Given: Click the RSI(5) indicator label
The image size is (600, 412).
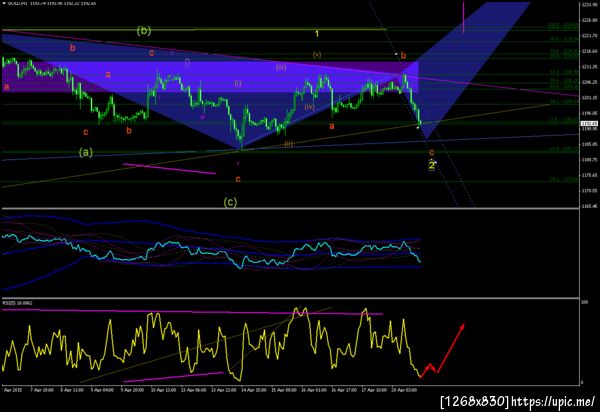Looking at the screenshot, I should 18,303.
